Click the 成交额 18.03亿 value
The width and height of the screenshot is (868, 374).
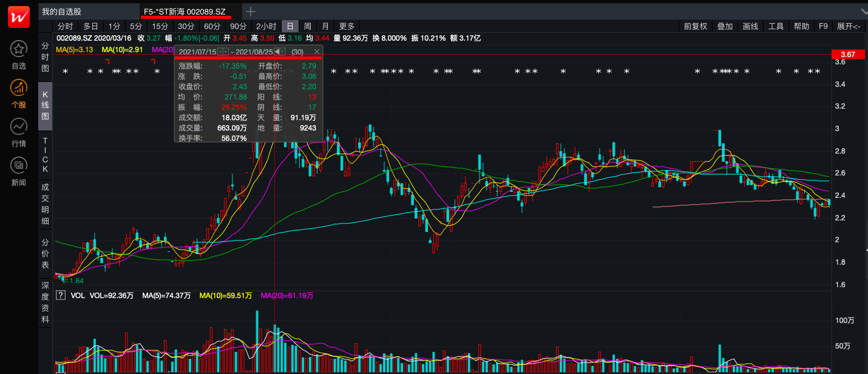234,117
